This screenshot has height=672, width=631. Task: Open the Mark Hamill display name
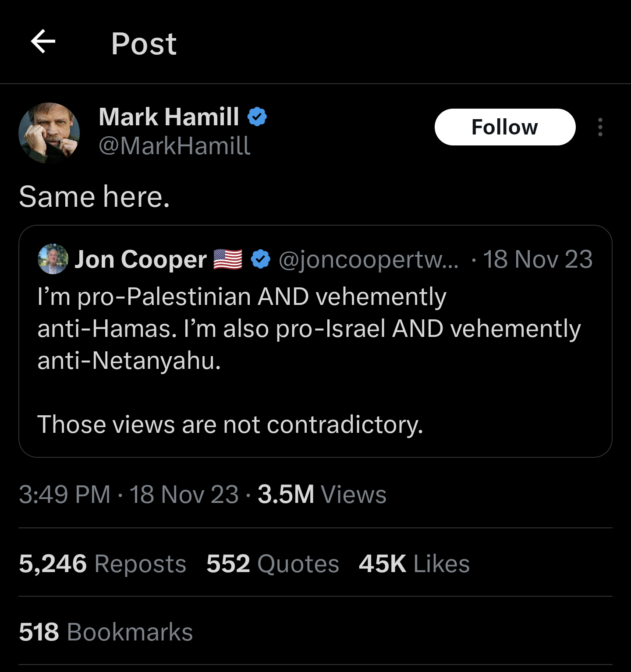point(169,117)
